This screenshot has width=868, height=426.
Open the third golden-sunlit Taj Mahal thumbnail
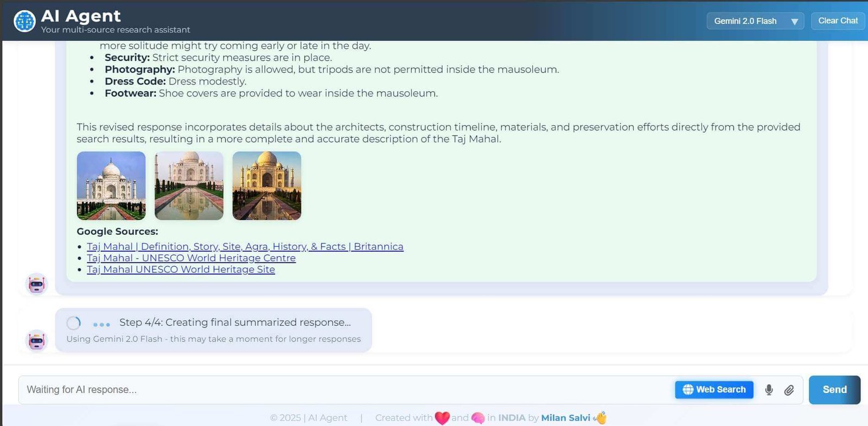(x=266, y=186)
